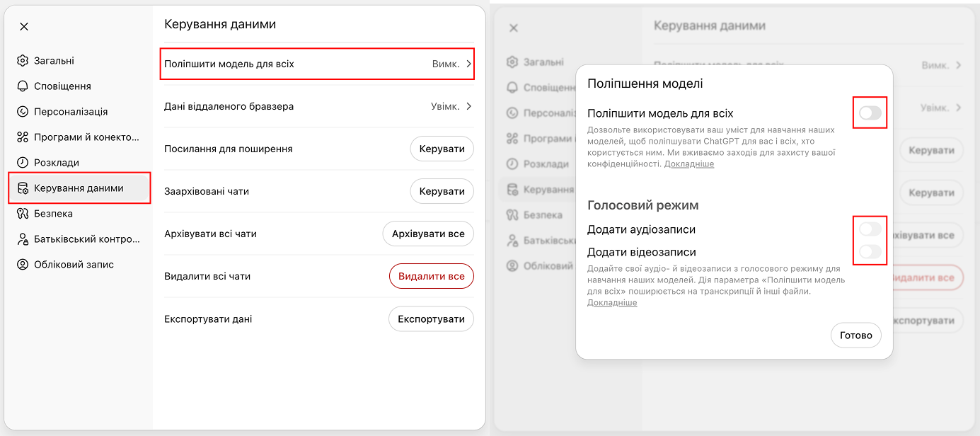Screen dimensions: 980x436
Task: Click the Обліковий запис profile icon
Action: point(23,265)
